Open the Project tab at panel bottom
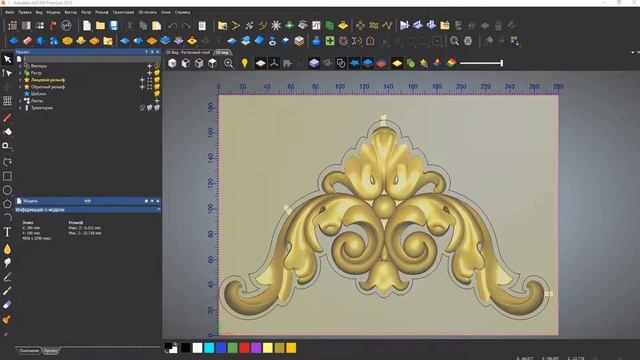640x360 pixels. point(51,350)
